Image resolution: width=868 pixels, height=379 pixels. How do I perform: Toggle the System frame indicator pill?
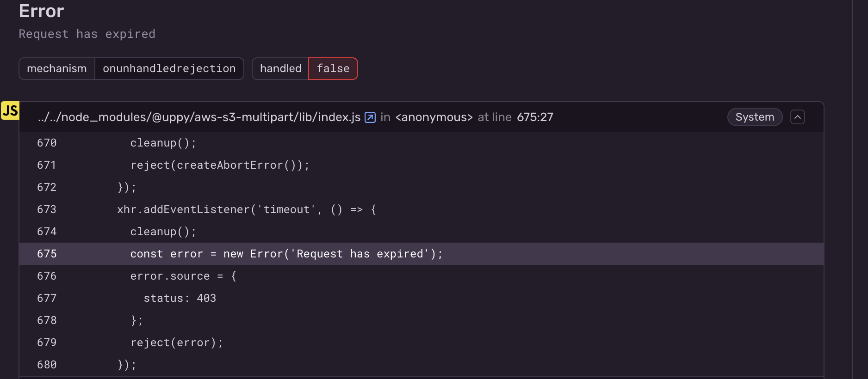tap(755, 117)
